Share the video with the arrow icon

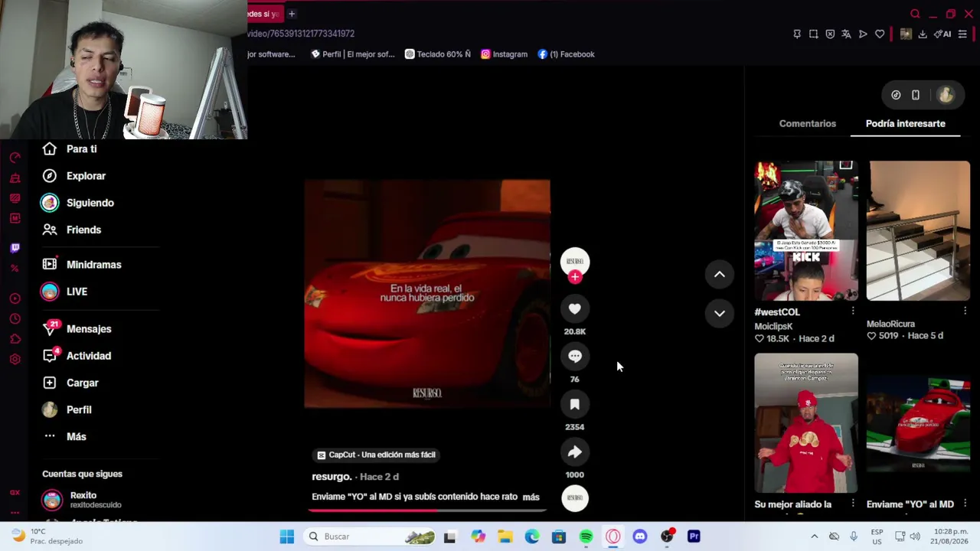[x=575, y=452]
